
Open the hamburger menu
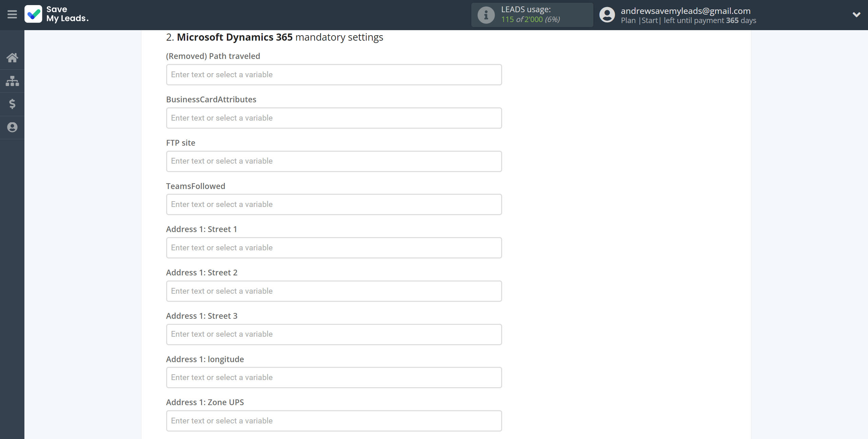pyautogui.click(x=12, y=15)
